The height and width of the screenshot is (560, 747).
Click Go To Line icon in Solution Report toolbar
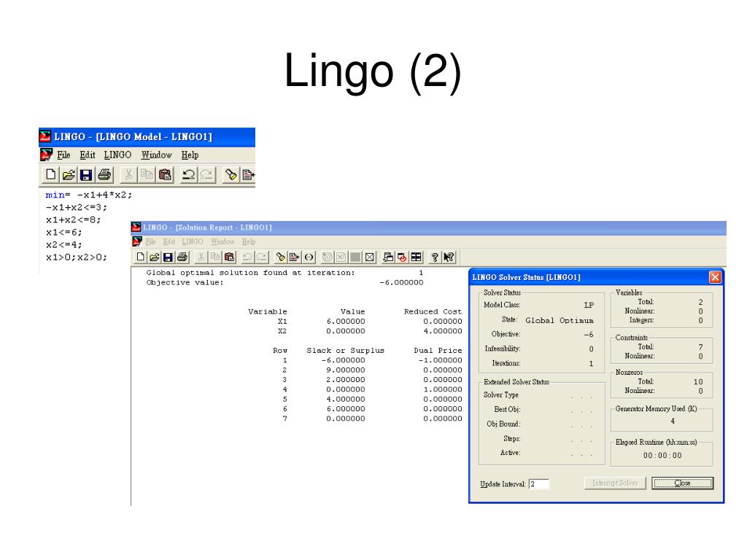click(295, 257)
